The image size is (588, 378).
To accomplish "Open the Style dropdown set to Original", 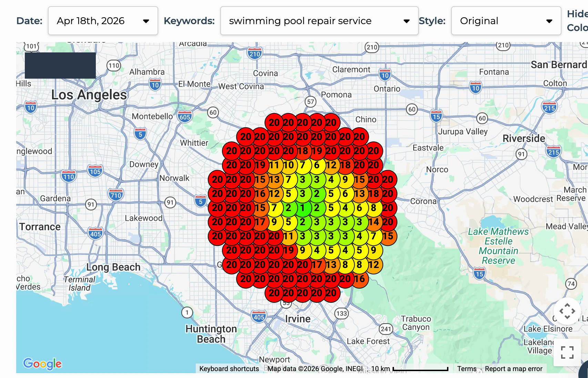I will 506,21.
